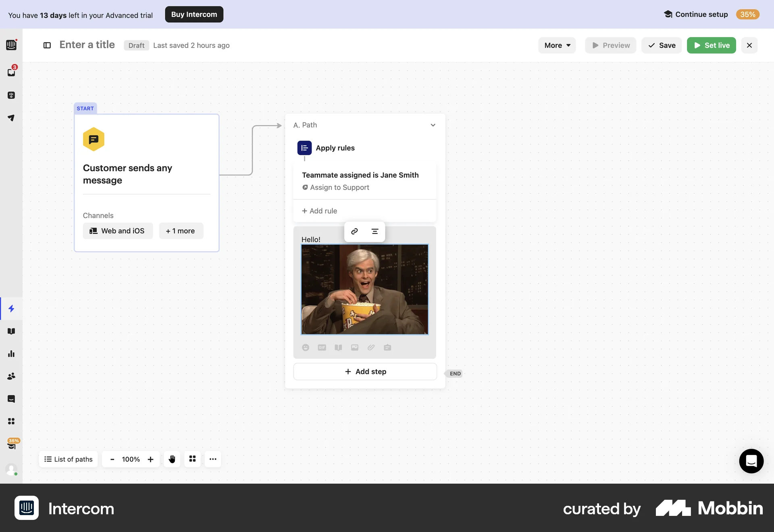
Task: Attach a file with the paperclip icon
Action: click(x=371, y=347)
